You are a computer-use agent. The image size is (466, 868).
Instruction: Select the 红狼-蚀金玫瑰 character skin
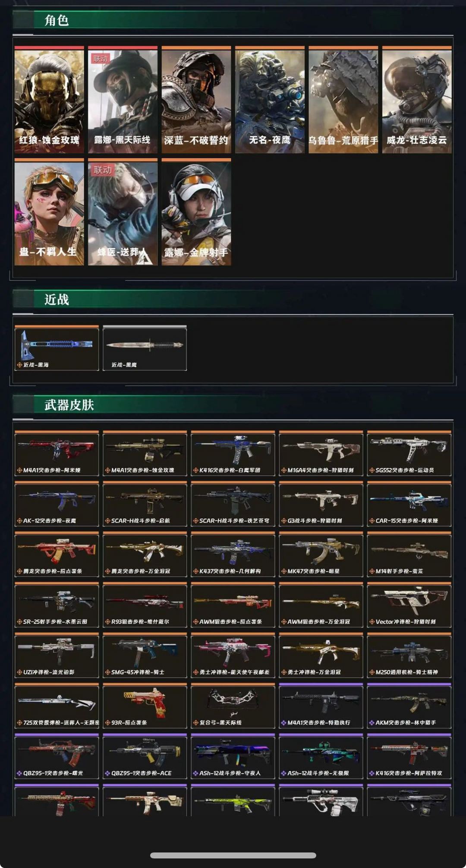pyautogui.click(x=49, y=100)
